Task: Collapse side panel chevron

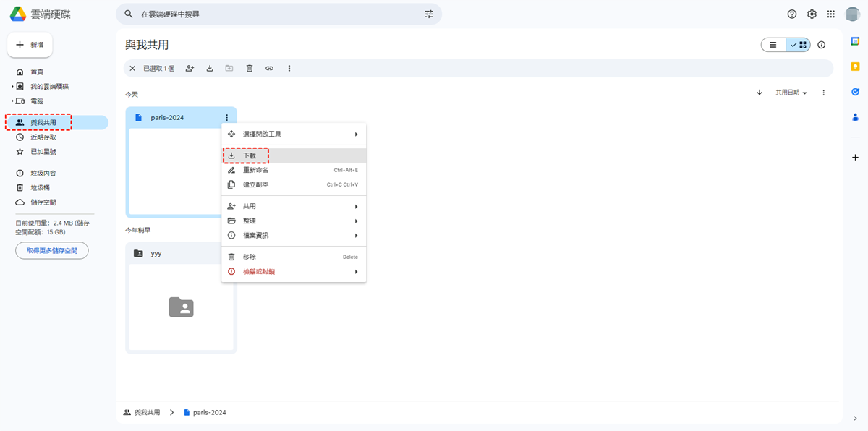Action: click(x=856, y=418)
